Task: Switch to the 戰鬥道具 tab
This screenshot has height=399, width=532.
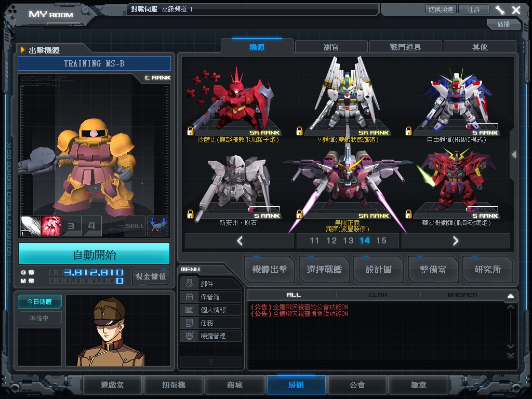Action: 405,47
